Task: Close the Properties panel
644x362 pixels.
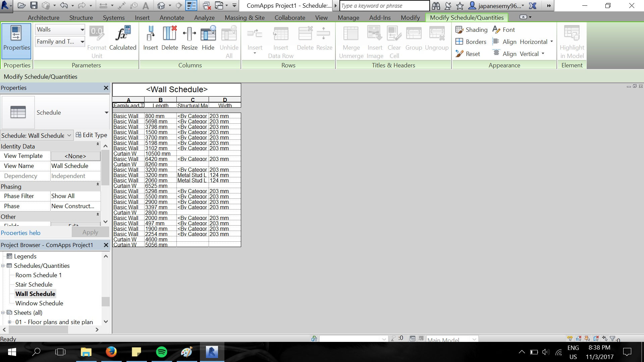Action: pos(106,88)
